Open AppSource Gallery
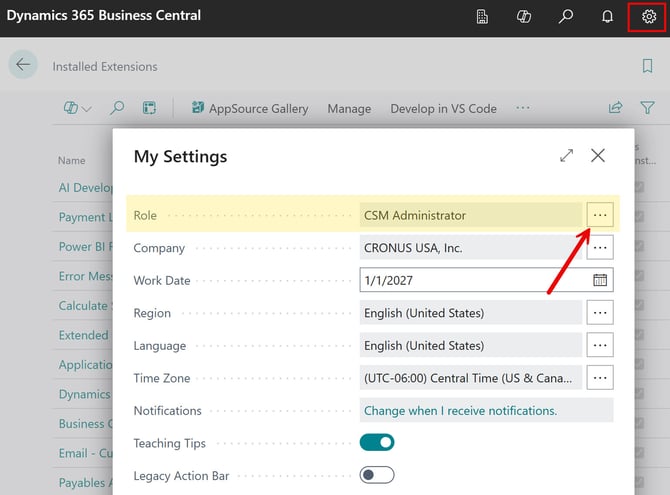670x495 pixels. point(249,108)
